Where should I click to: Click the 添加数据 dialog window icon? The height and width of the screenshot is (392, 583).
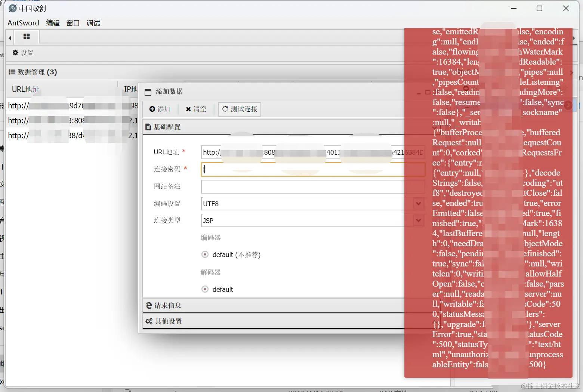point(148,92)
